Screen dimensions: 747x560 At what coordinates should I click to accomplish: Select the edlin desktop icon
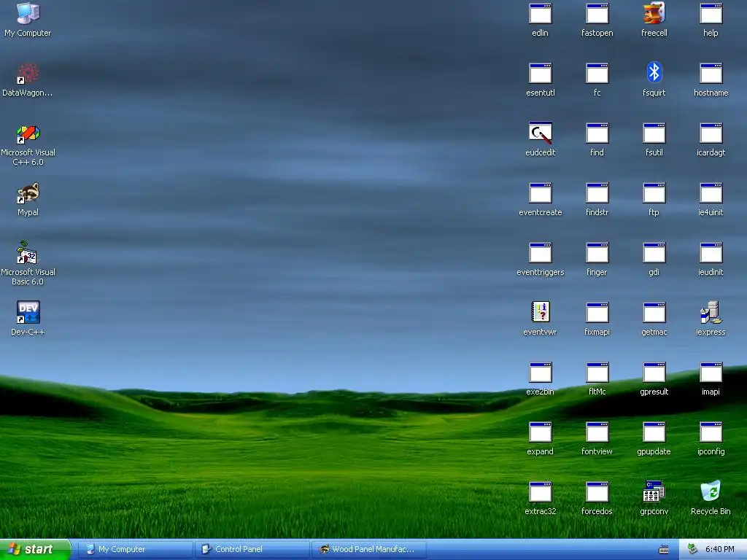pyautogui.click(x=541, y=13)
